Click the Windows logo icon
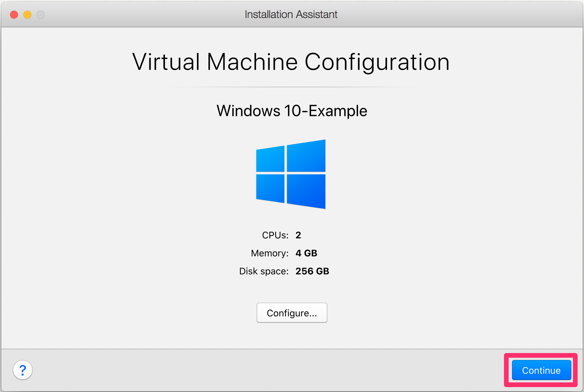This screenshot has width=584, height=392. tap(291, 174)
